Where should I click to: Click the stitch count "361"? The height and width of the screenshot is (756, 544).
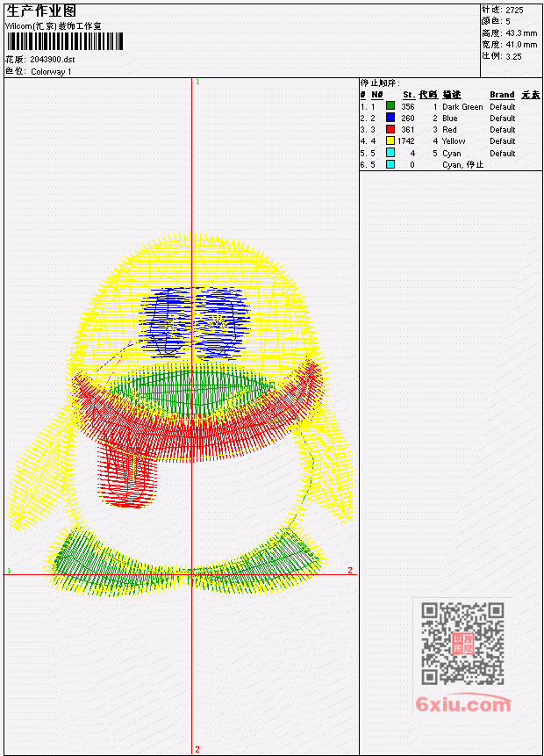pos(408,130)
